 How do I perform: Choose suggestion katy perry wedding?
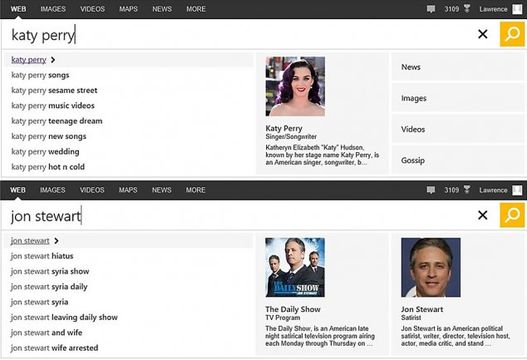(45, 152)
